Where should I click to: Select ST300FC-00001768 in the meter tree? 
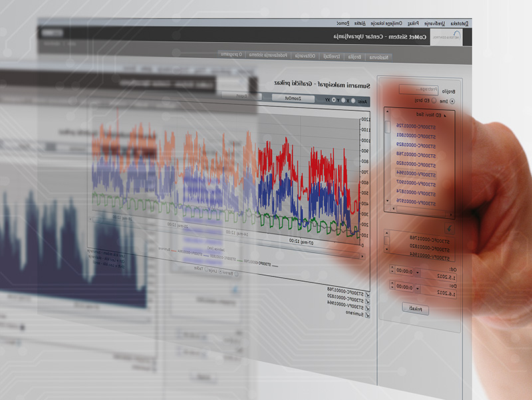click(416, 155)
